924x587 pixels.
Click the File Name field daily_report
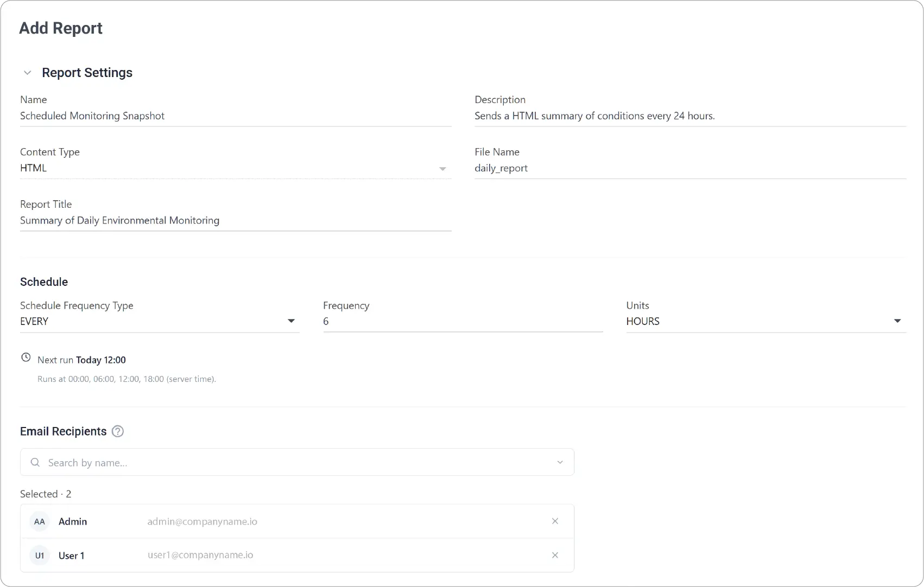tap(690, 168)
